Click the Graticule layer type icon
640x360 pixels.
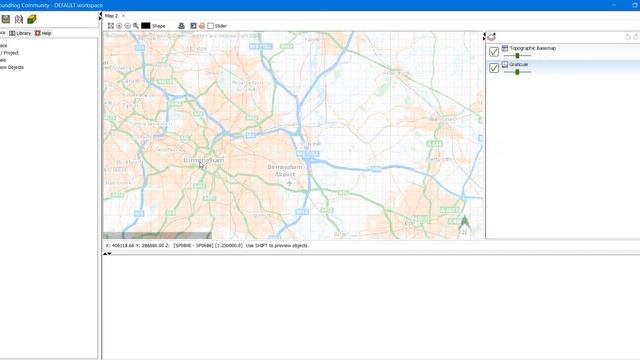tap(505, 64)
